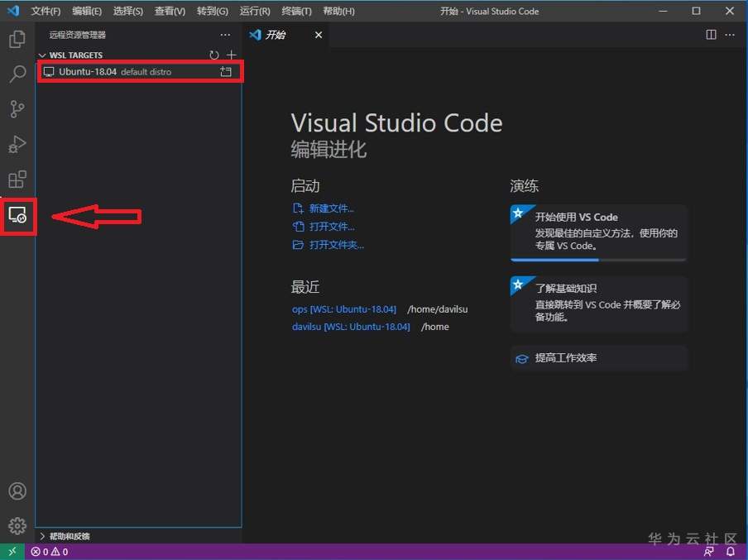The image size is (748, 560).
Task: Click the 打开文件... link
Action: [332, 227]
